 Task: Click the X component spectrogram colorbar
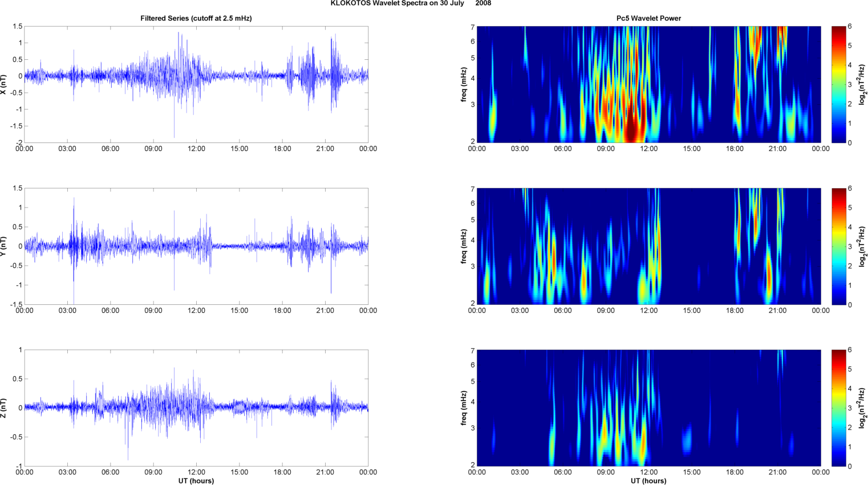[838, 84]
